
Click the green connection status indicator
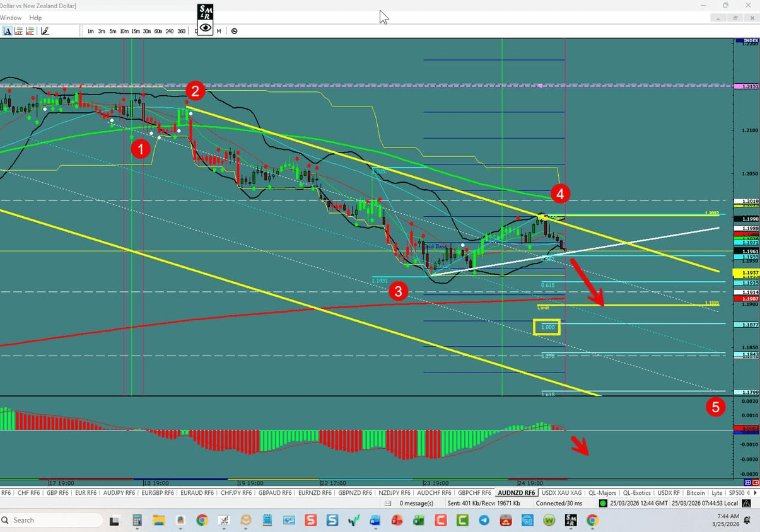point(604,503)
